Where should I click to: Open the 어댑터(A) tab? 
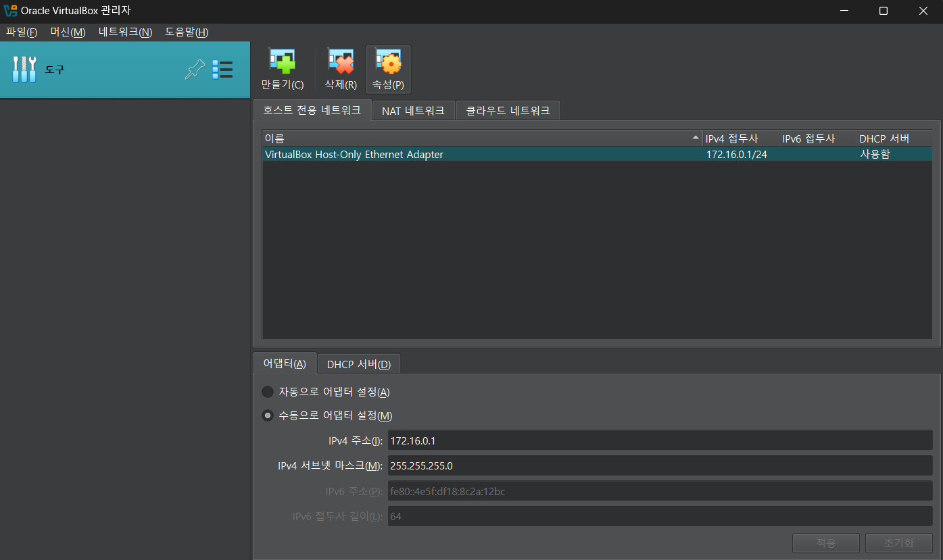tap(284, 363)
